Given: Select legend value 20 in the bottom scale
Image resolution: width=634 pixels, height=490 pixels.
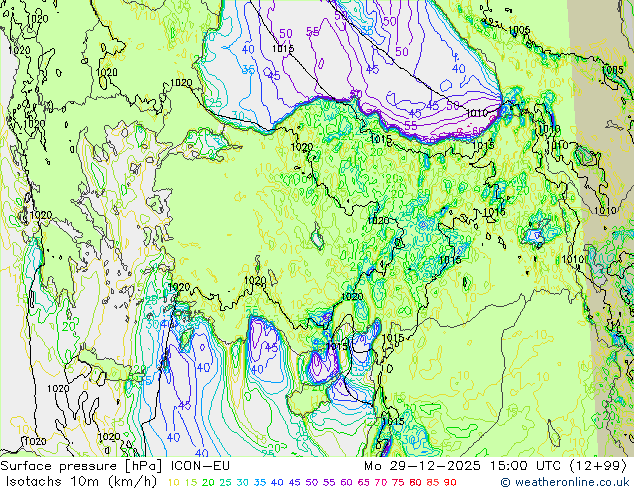Looking at the screenshot, I should [x=208, y=483].
